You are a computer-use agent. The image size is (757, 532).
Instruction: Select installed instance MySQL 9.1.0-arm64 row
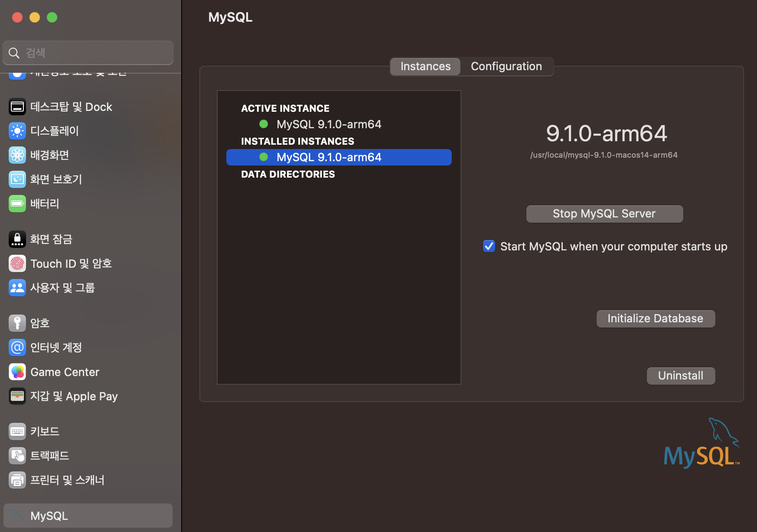coord(339,157)
